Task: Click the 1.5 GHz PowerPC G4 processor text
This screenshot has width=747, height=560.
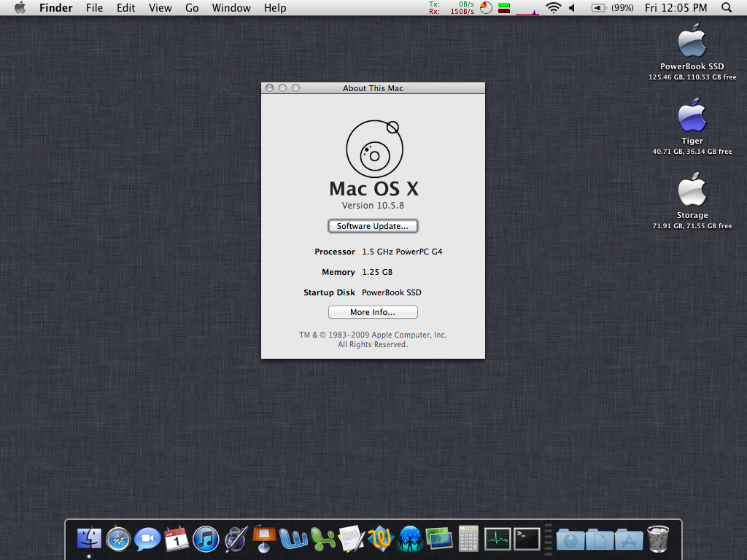Action: tap(402, 252)
